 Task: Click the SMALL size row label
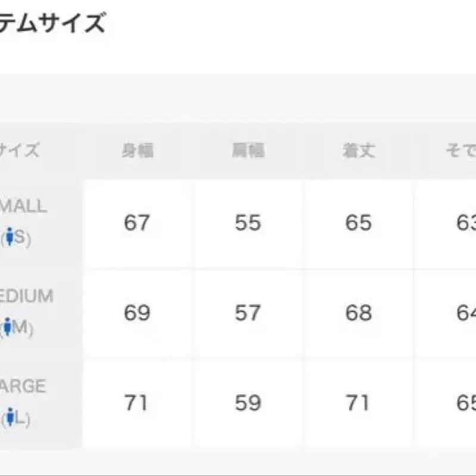click(x=24, y=207)
